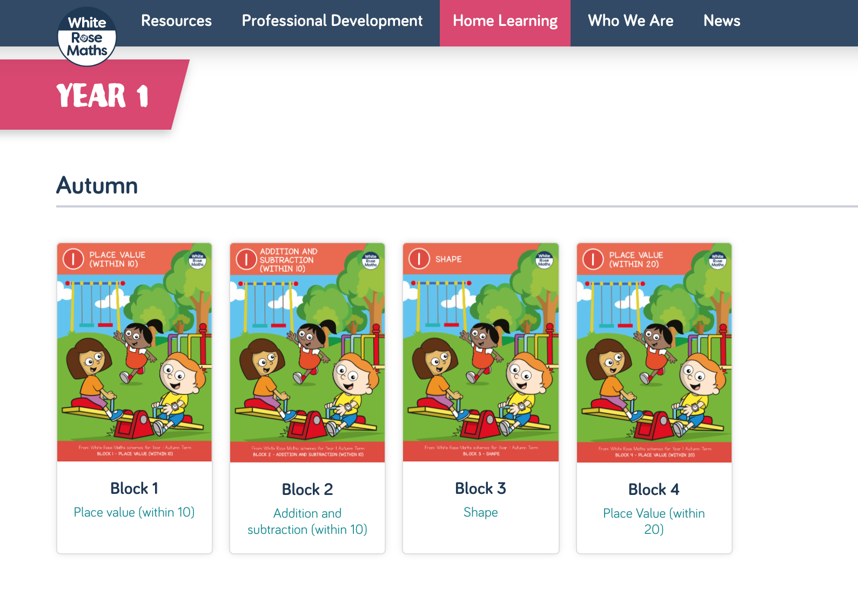Open the Place value (within 10) link

pos(135,512)
